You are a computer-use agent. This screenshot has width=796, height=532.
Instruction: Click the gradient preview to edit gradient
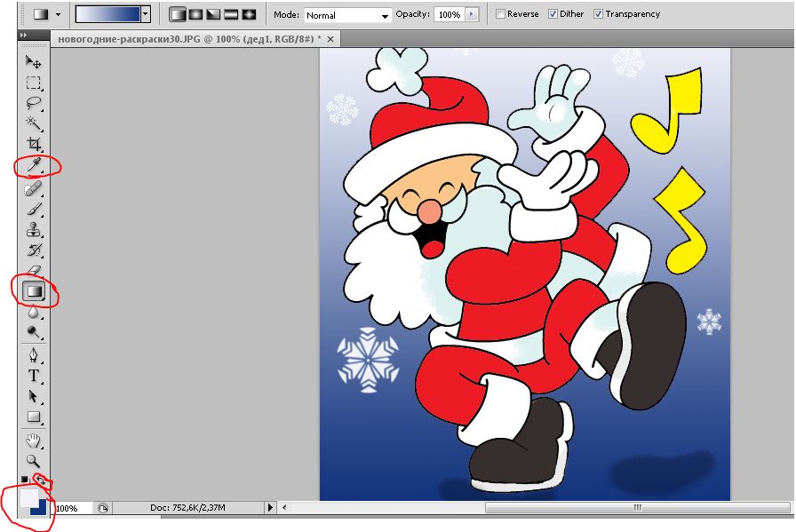pyautogui.click(x=108, y=14)
